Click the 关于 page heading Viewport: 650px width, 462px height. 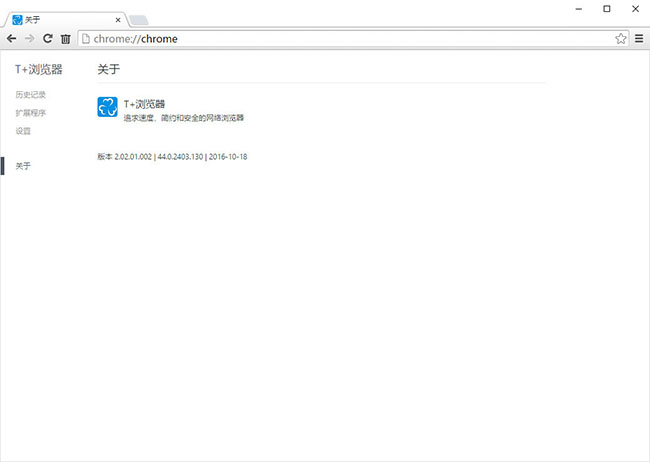[109, 69]
